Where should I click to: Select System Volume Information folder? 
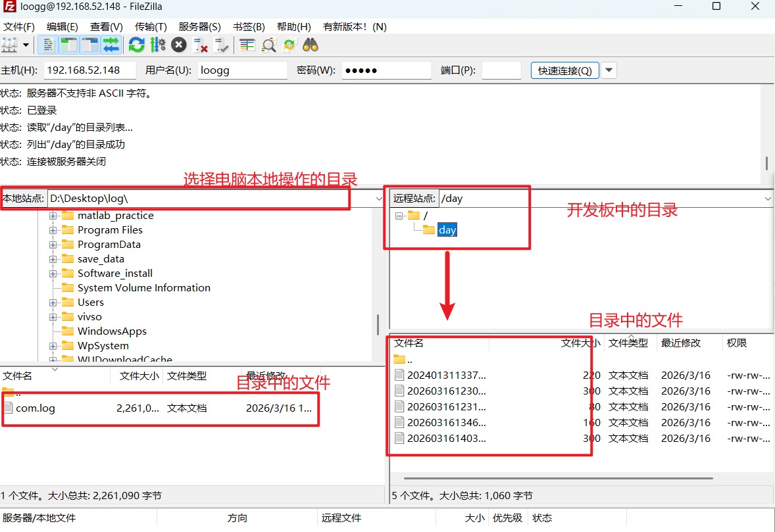click(x=144, y=288)
